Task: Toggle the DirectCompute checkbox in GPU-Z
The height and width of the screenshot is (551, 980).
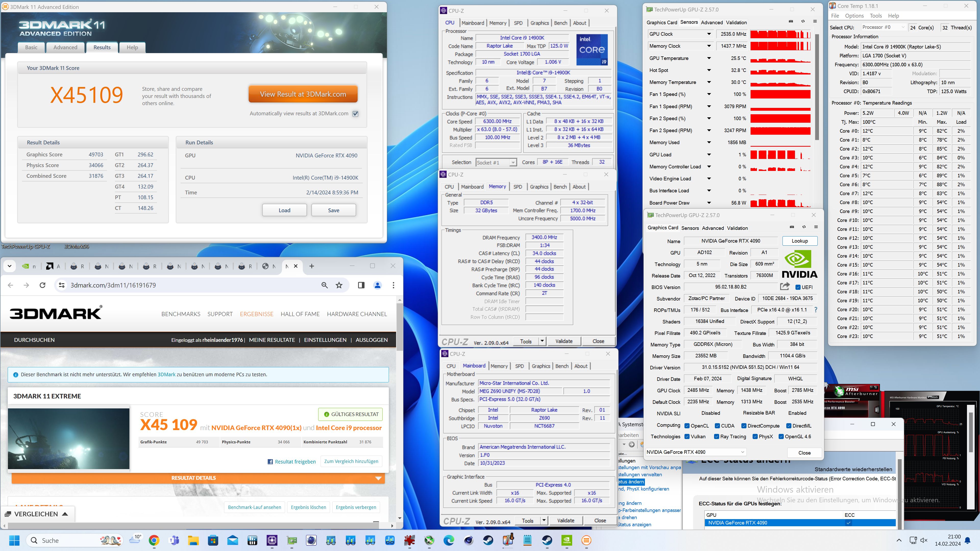Action: (744, 425)
